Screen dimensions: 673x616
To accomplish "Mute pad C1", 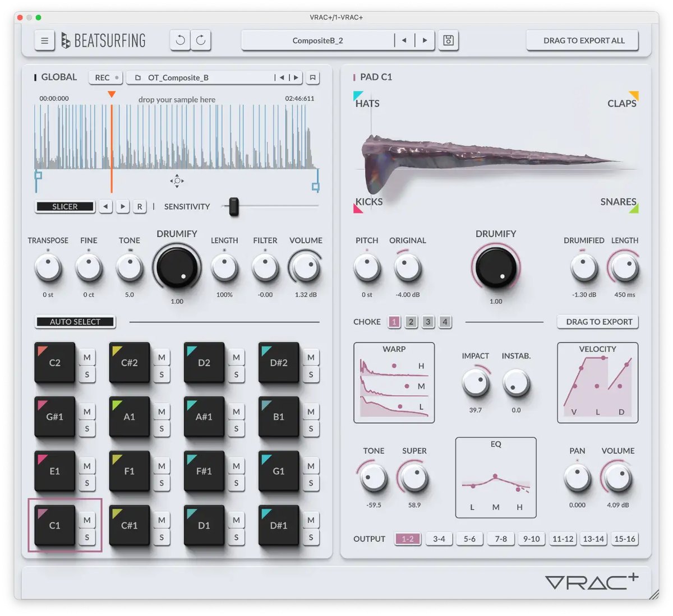I will point(87,520).
